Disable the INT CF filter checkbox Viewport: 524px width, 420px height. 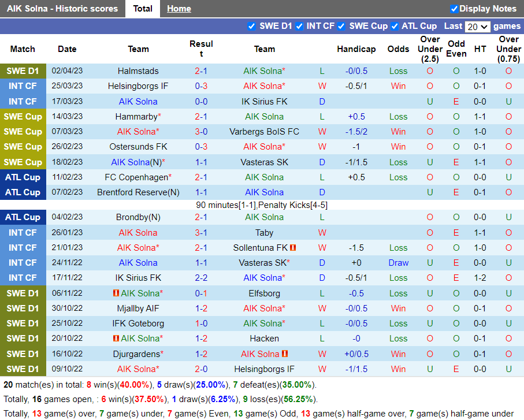(299, 26)
